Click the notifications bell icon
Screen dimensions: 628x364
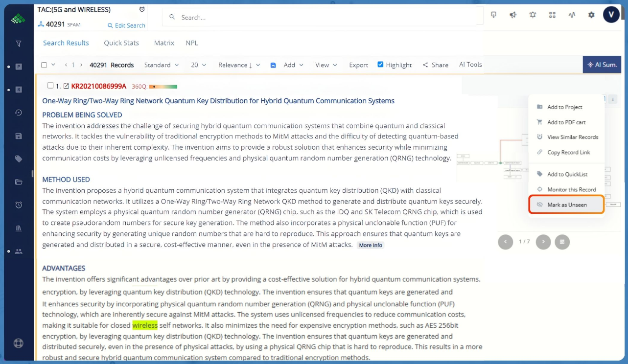(533, 15)
